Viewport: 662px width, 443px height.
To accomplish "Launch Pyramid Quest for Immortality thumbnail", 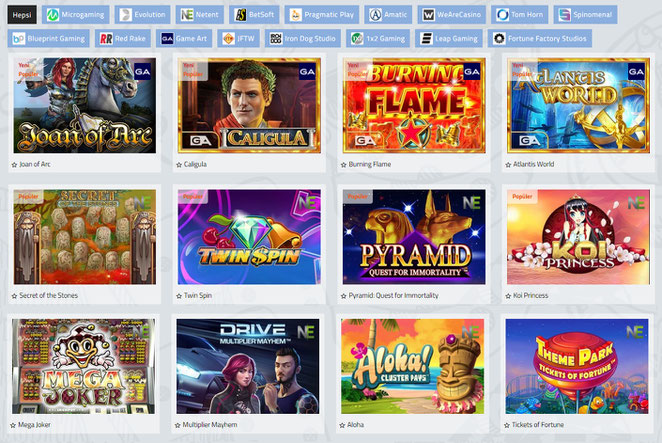I will coord(414,237).
